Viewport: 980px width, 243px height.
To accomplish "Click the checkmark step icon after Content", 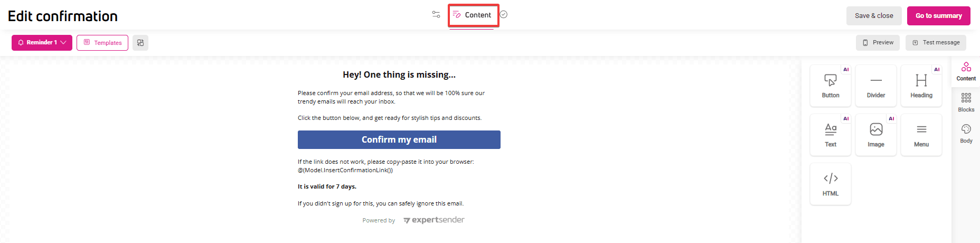I will tap(504, 15).
